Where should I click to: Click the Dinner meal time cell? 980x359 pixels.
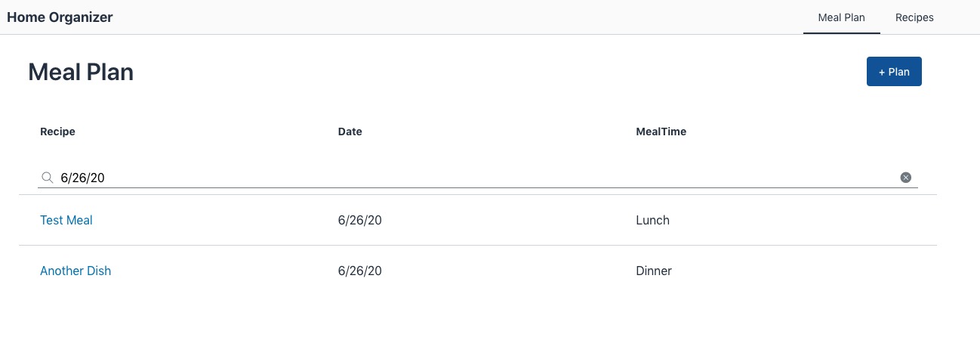[x=654, y=271]
